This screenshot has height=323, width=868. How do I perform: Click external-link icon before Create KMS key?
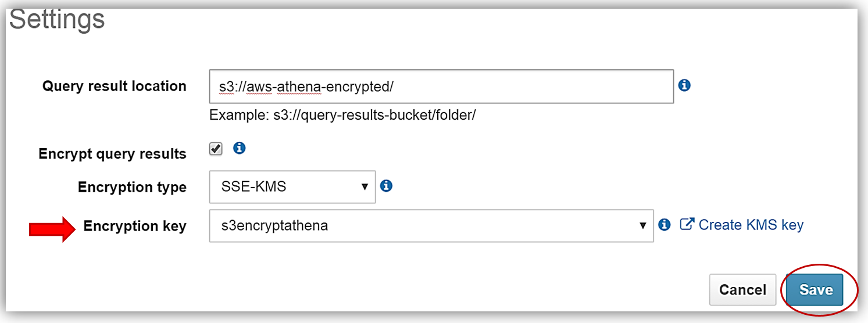(687, 224)
